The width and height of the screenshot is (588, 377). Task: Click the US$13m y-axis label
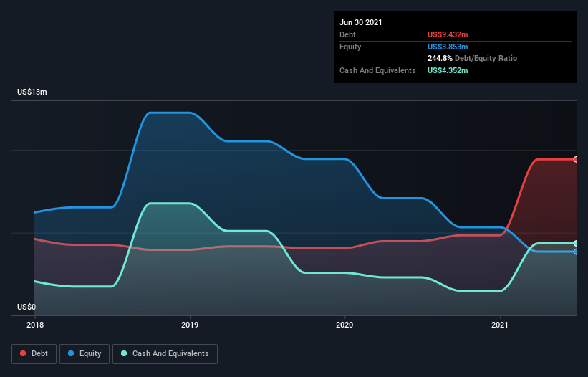(32, 92)
